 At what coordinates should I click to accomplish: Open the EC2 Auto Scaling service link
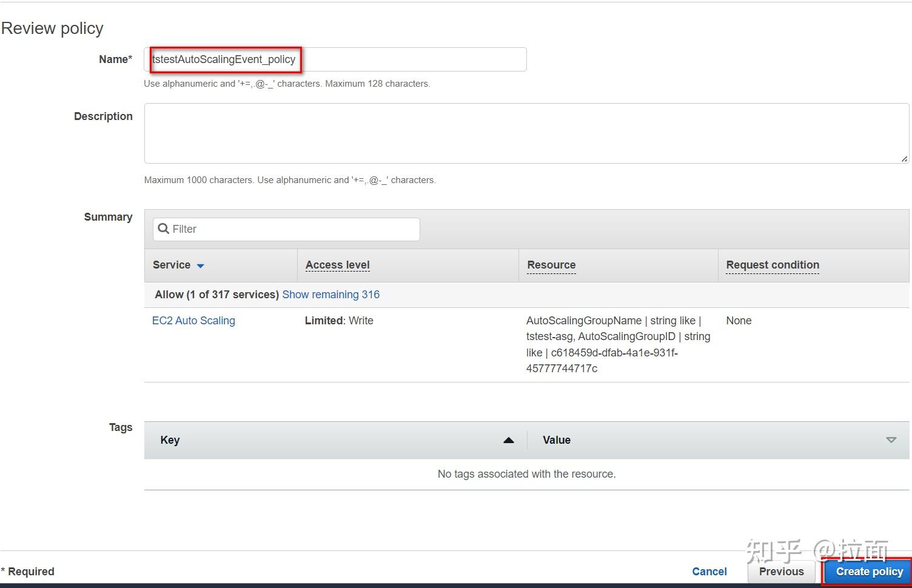[x=193, y=320]
